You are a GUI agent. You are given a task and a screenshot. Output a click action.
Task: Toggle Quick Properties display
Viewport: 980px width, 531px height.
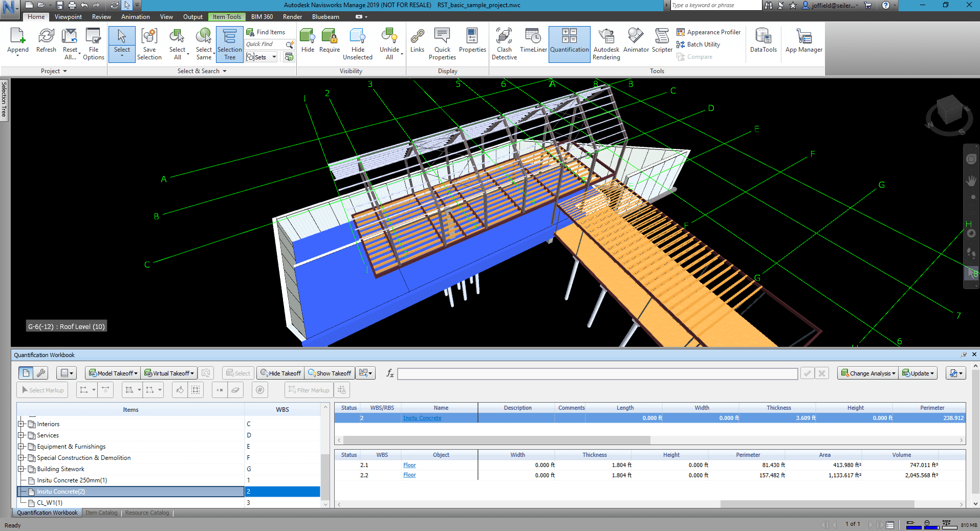point(442,44)
